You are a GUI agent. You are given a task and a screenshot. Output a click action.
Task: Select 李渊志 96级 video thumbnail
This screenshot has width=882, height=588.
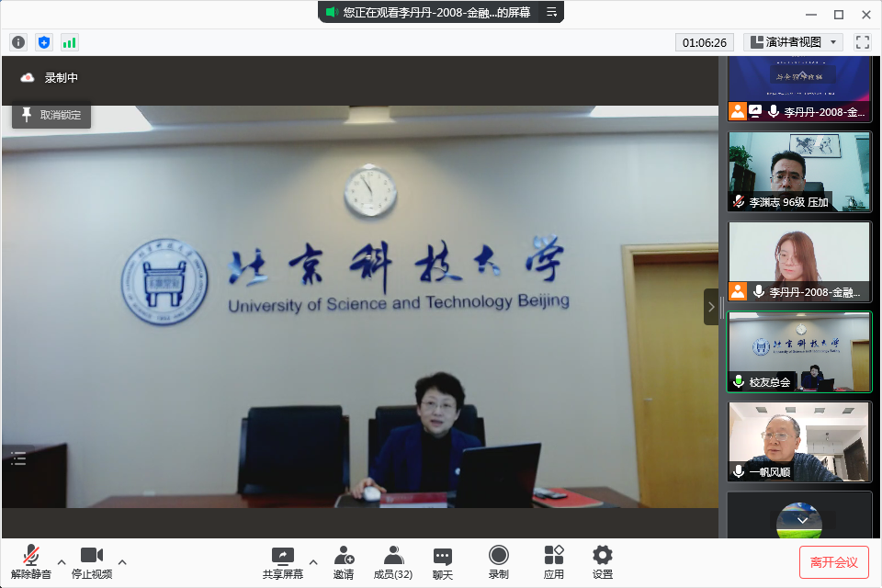pyautogui.click(x=799, y=172)
